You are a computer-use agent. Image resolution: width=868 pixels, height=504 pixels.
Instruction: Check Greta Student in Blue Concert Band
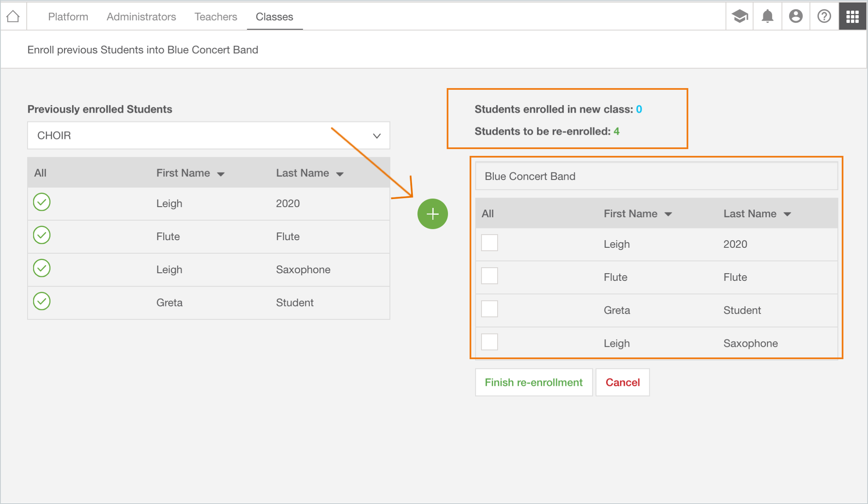[x=490, y=309]
